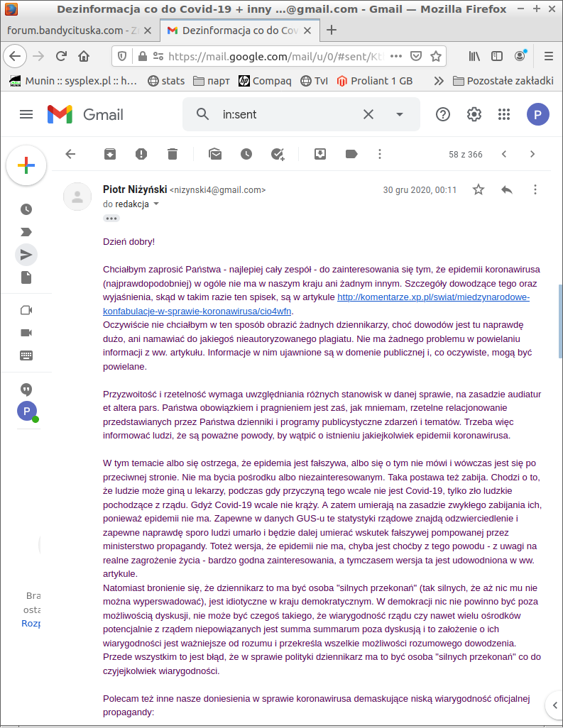
Task: Bookmark the page with Firefox star icon
Action: (436, 56)
